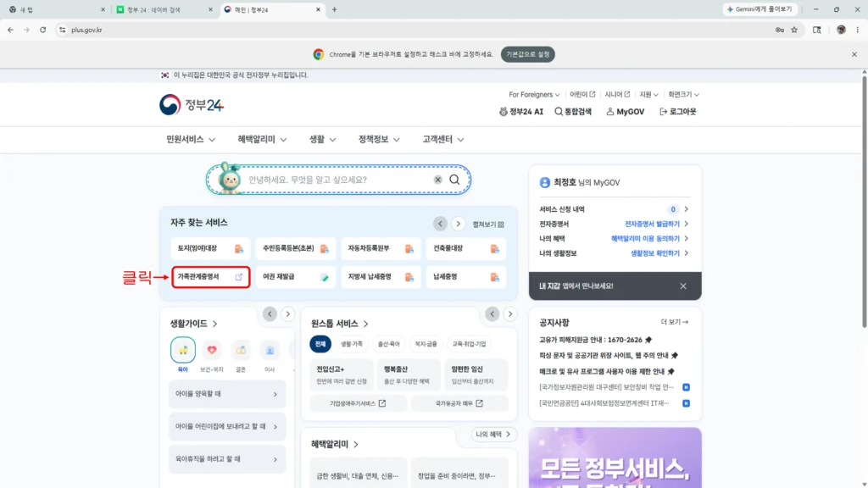Image resolution: width=868 pixels, height=488 pixels.
Task: Clear the search box with the X icon
Action: pyautogui.click(x=438, y=180)
